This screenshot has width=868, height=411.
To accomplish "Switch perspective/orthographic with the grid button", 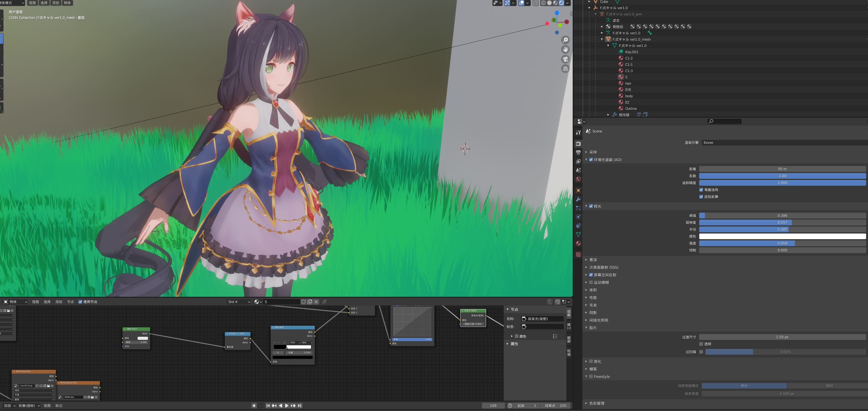I will coord(565,68).
